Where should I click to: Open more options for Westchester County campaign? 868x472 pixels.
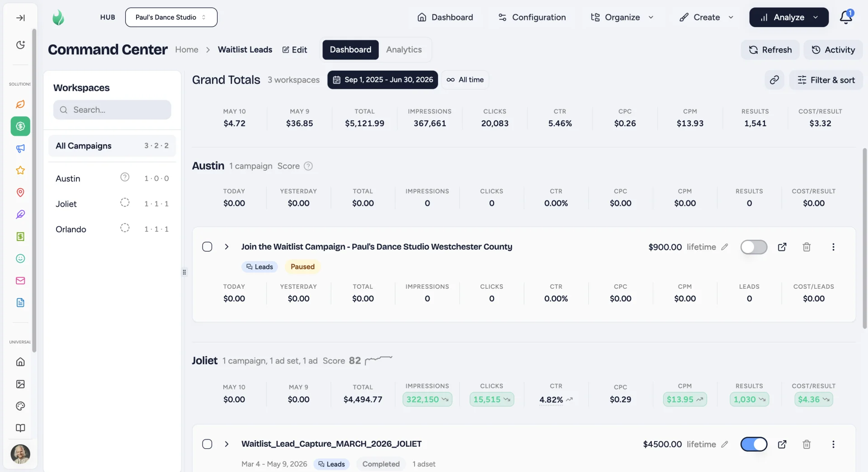click(833, 247)
